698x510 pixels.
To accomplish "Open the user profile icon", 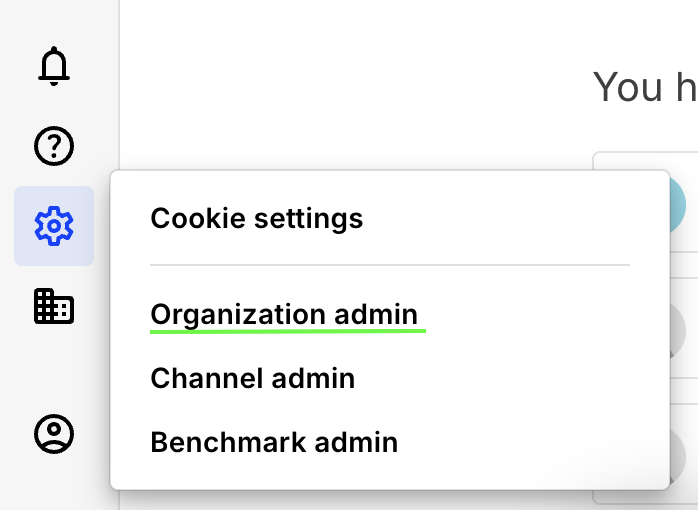I will coord(54,434).
